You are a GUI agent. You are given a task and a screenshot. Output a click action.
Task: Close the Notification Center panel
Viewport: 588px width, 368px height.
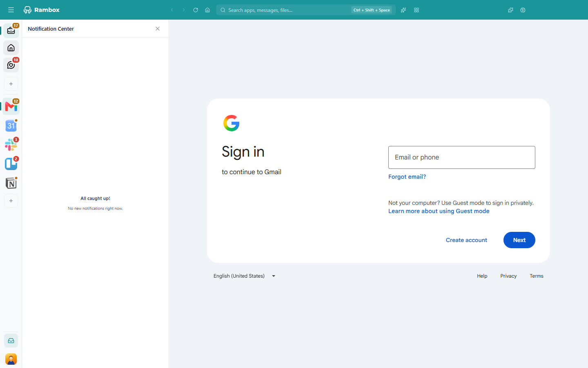(x=158, y=29)
